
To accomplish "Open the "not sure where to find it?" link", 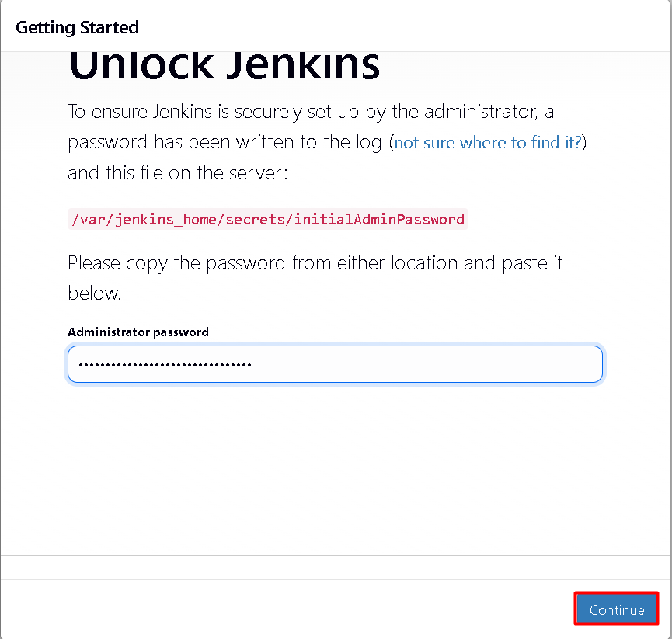I will (x=488, y=142).
